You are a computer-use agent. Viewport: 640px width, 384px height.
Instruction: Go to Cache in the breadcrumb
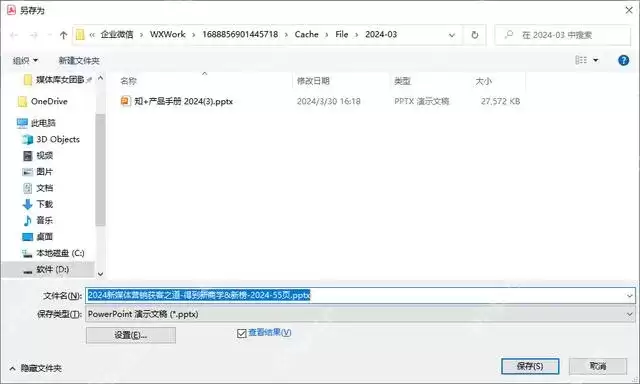[x=307, y=34]
